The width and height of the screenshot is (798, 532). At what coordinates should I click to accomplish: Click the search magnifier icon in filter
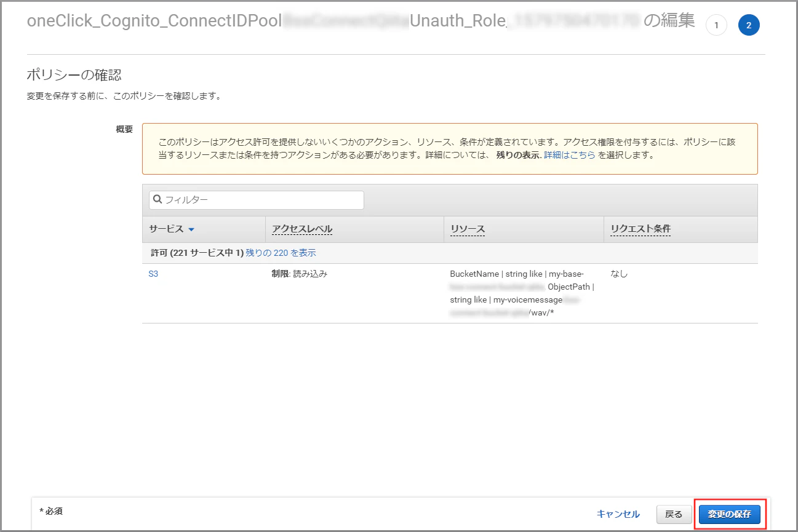(158, 200)
